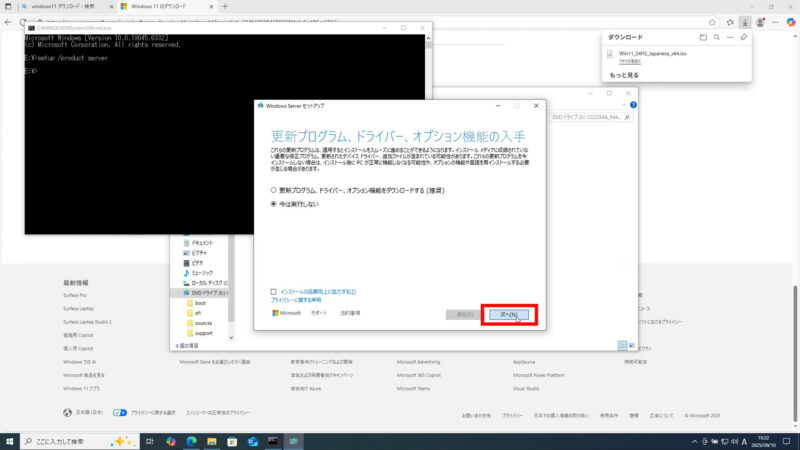800x450 pixels.
Task: Switch to windows11 ダウンロード - 検索 tab
Action: coord(60,6)
